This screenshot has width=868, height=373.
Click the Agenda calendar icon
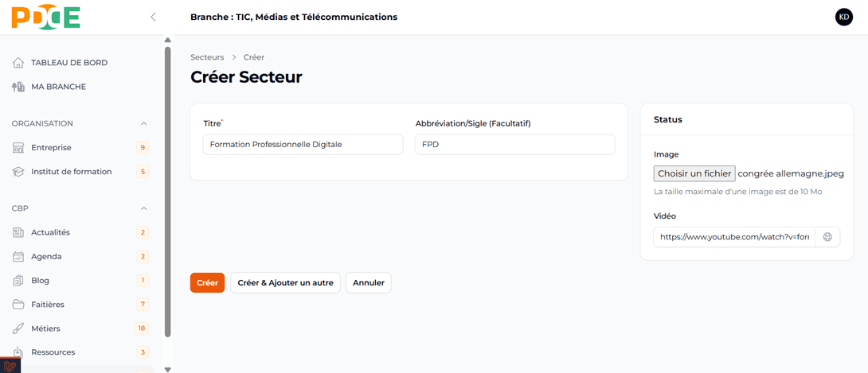[x=18, y=257]
